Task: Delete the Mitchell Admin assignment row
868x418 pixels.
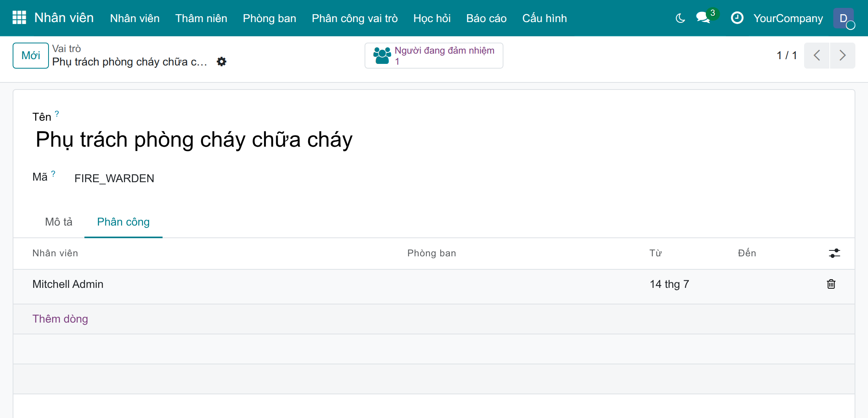Action: 831,284
